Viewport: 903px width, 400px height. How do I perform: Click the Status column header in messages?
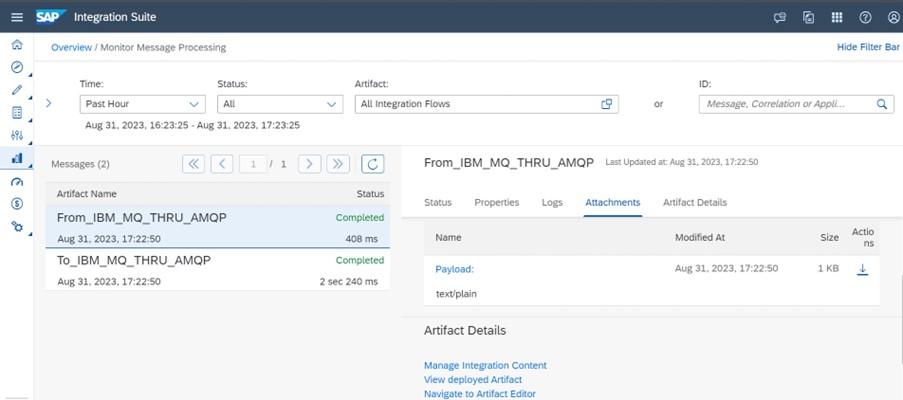pos(370,194)
